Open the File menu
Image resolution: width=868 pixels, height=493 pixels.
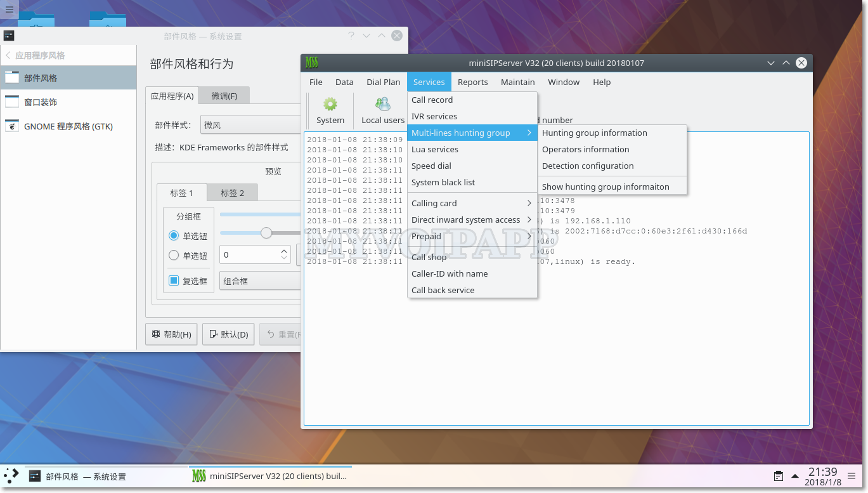(316, 82)
